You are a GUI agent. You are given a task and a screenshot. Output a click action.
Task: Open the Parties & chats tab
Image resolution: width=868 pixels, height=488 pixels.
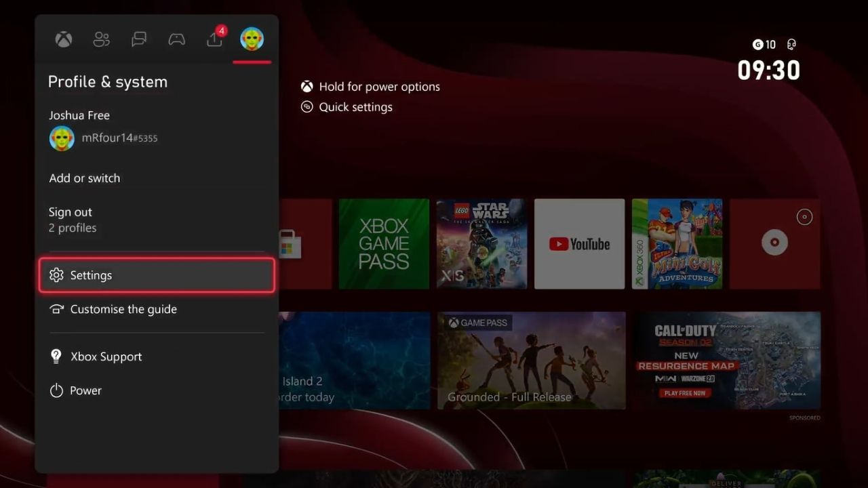coord(176,39)
